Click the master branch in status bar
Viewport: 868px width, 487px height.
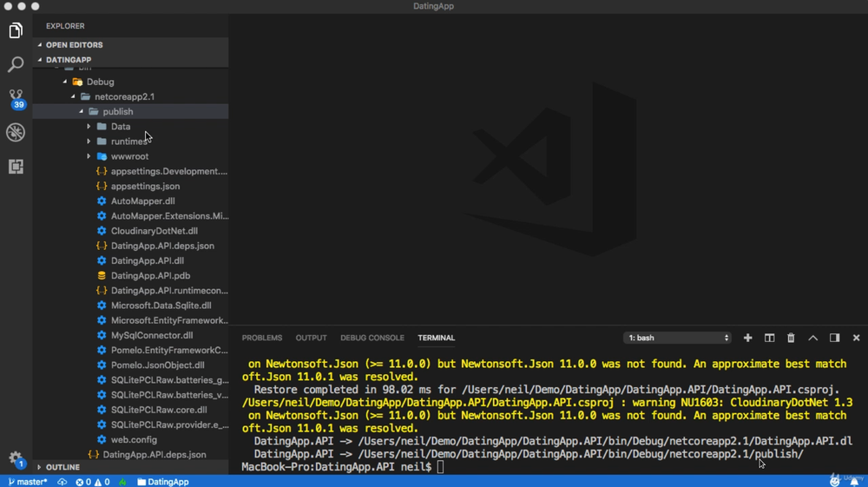28,482
